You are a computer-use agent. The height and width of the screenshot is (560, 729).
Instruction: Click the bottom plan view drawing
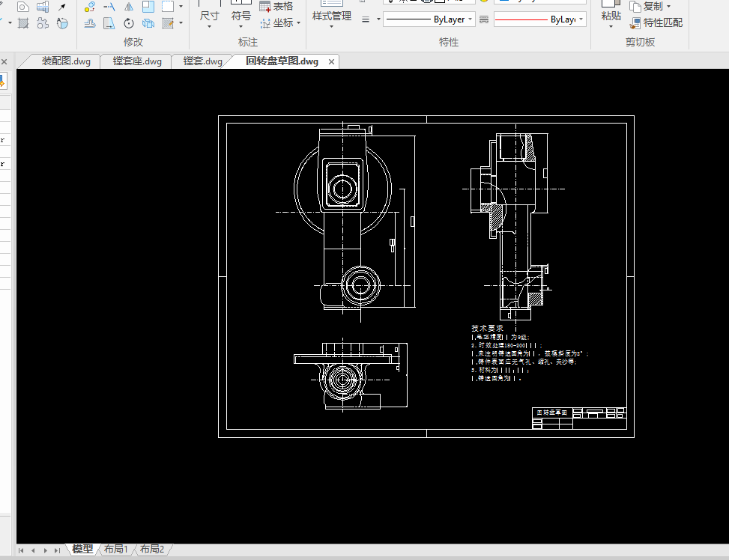click(351, 376)
